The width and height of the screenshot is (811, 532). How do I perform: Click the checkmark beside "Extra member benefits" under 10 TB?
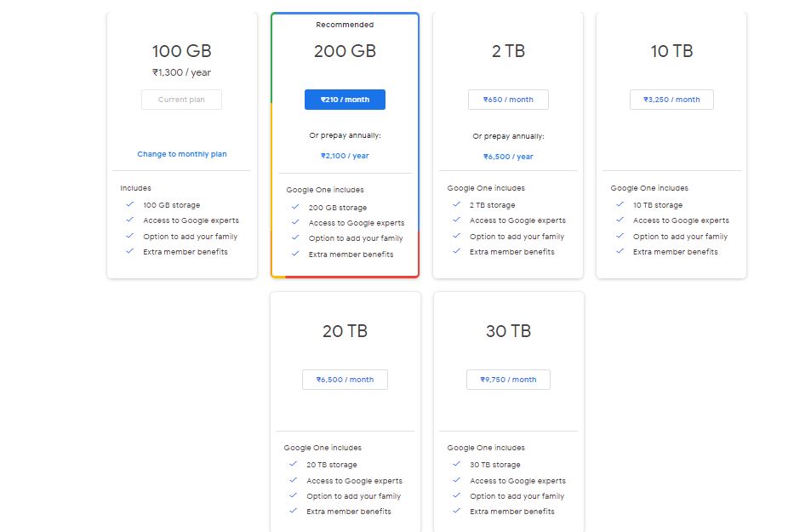click(x=619, y=252)
